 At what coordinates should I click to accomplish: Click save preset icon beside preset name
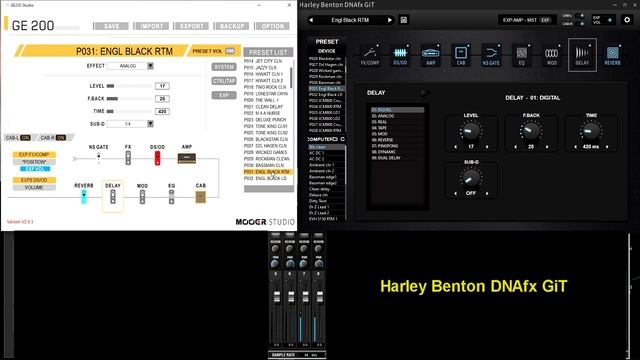[x=404, y=20]
